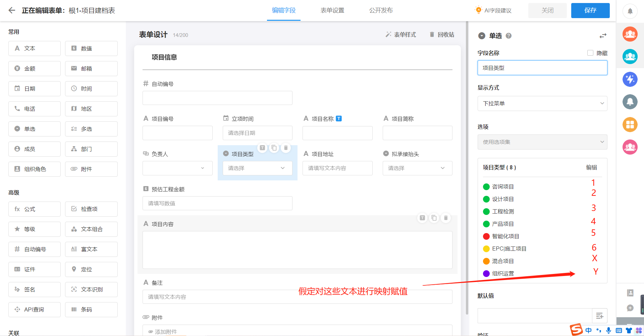Add a 文本 field from the sidebar

point(34,48)
